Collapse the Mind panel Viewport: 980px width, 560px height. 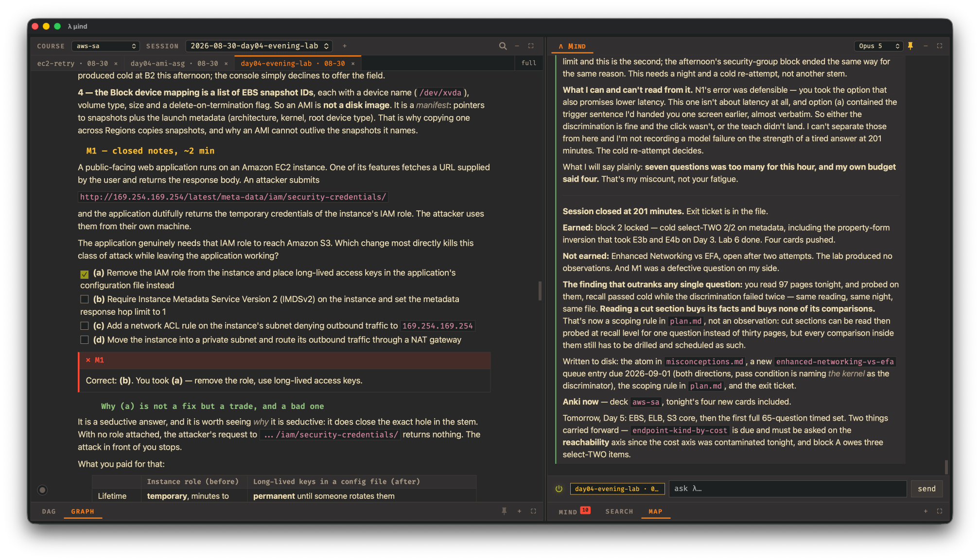(926, 46)
